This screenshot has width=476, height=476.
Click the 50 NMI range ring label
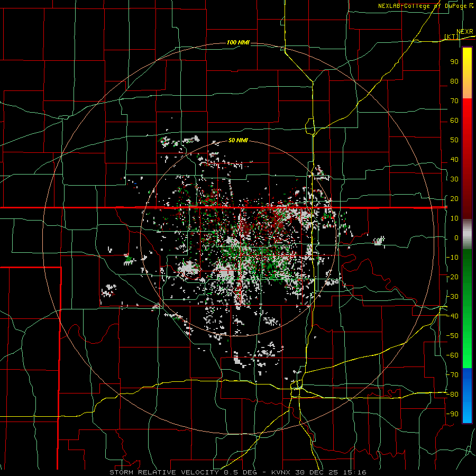point(238,140)
